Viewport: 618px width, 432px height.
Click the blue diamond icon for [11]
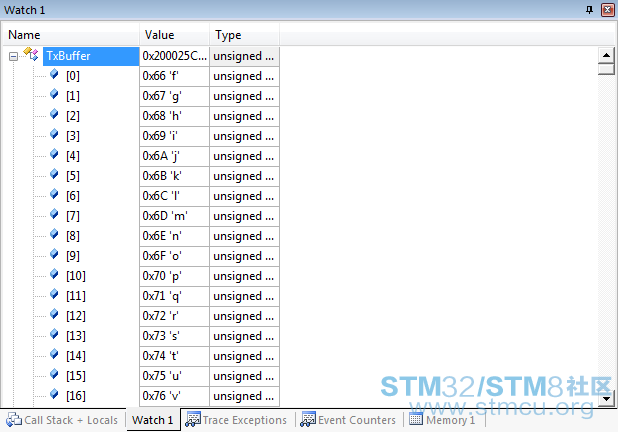pos(54,294)
